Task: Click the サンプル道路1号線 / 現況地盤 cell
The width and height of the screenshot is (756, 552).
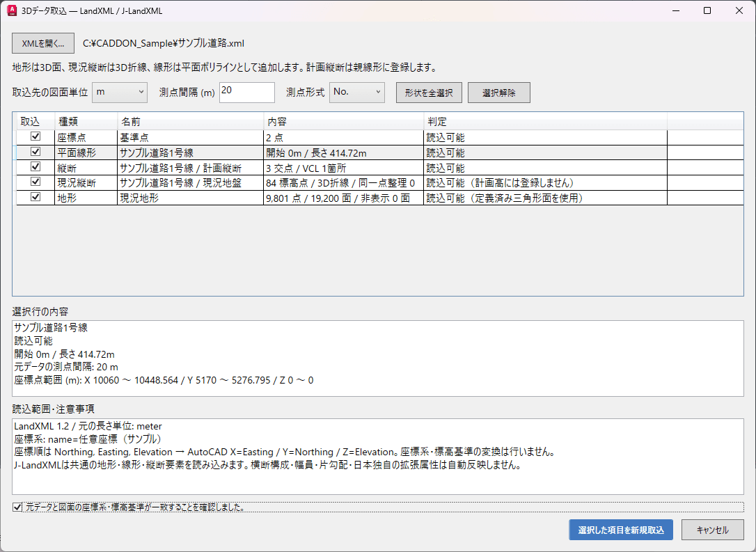Action: (x=191, y=182)
